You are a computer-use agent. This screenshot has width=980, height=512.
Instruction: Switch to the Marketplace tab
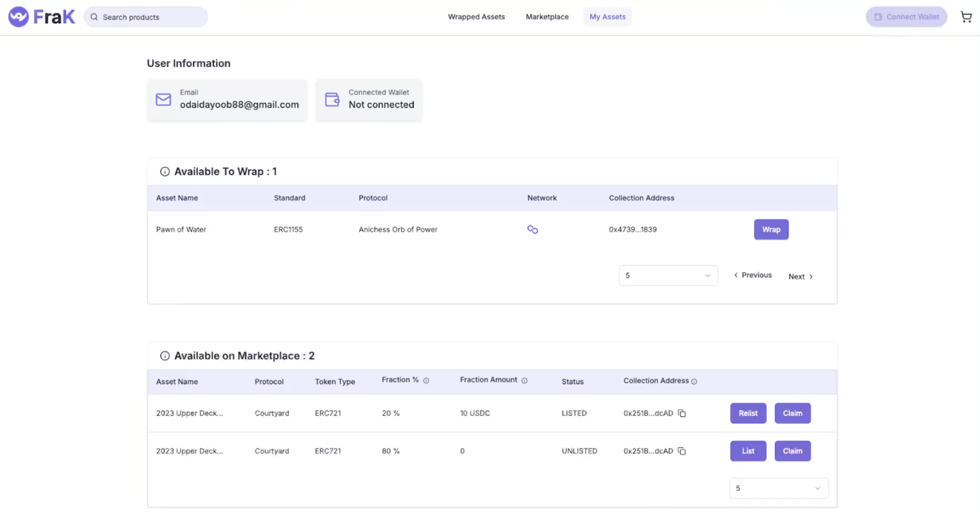pos(547,17)
